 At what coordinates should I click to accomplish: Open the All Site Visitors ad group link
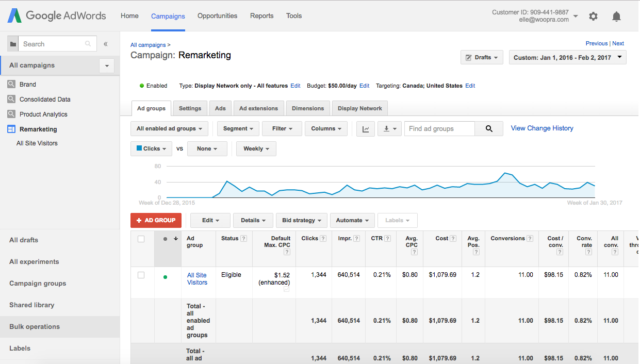click(197, 279)
